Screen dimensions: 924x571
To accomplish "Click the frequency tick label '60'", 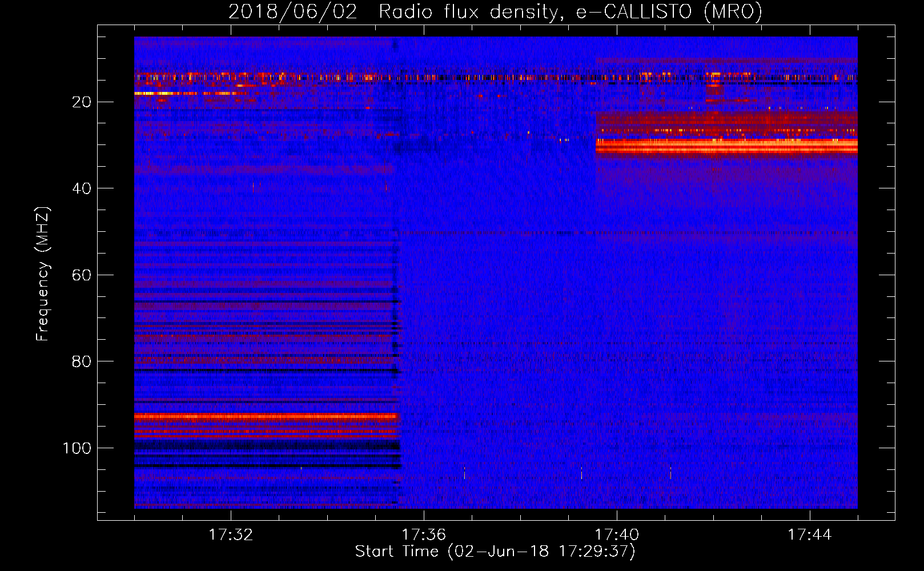I will pos(82,275).
